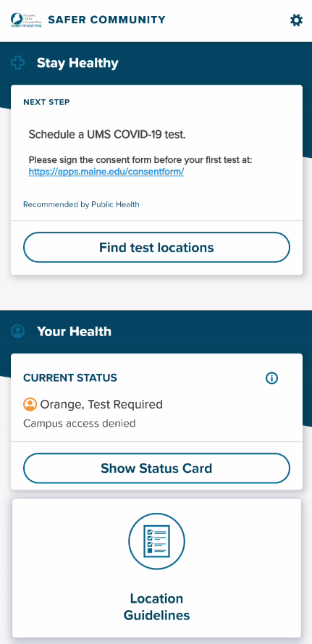Open the Current Status info icon

click(271, 378)
